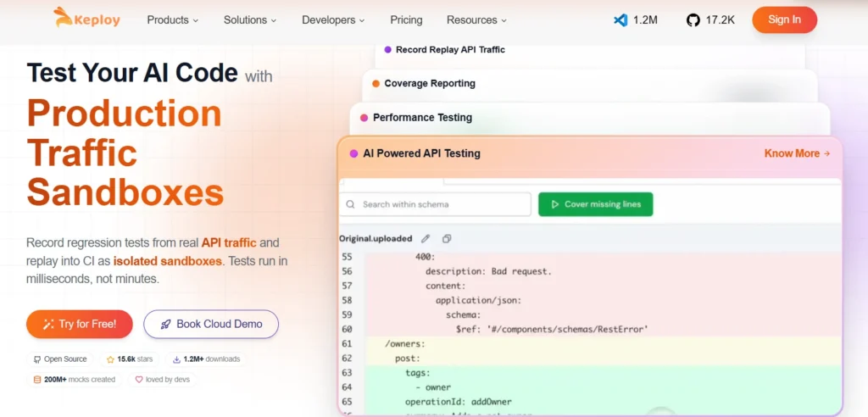Click the Sign In button
868x417 pixels.
click(x=784, y=20)
